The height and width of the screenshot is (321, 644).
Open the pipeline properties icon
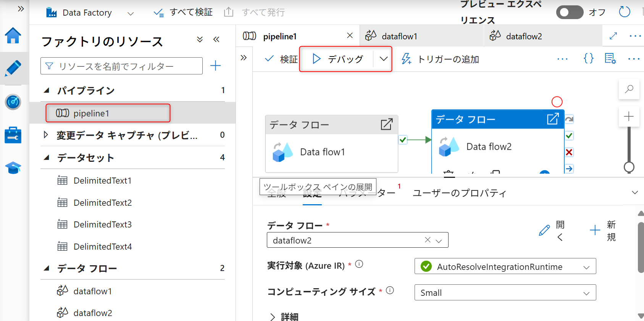coord(610,58)
